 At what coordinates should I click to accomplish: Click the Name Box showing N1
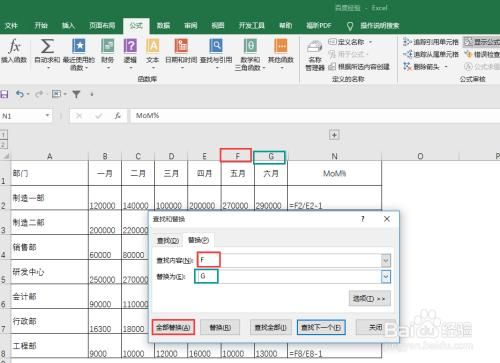(x=22, y=116)
